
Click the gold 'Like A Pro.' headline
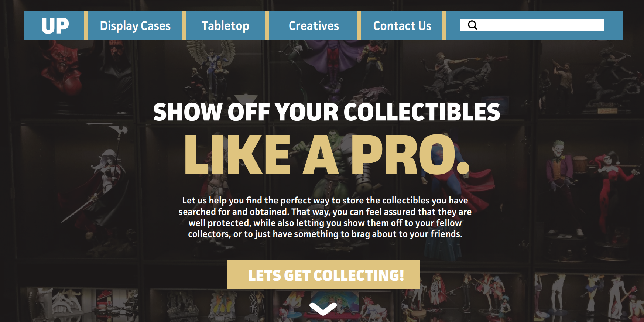(327, 154)
